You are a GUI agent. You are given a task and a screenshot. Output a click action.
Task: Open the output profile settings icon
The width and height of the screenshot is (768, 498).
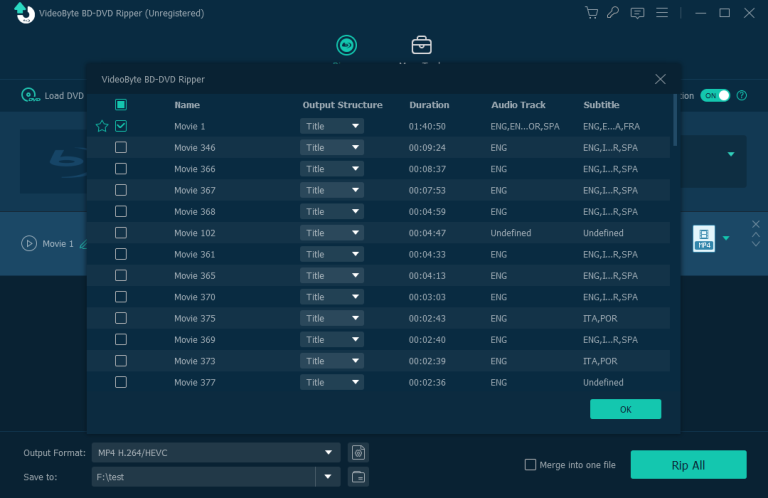[x=358, y=452]
